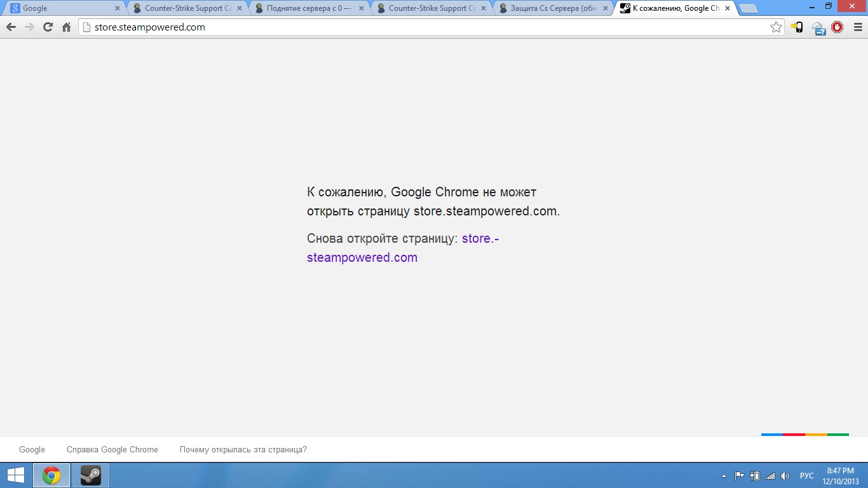Open the phone-sync extension icon
Viewport: 868px width, 488px height.
[797, 27]
